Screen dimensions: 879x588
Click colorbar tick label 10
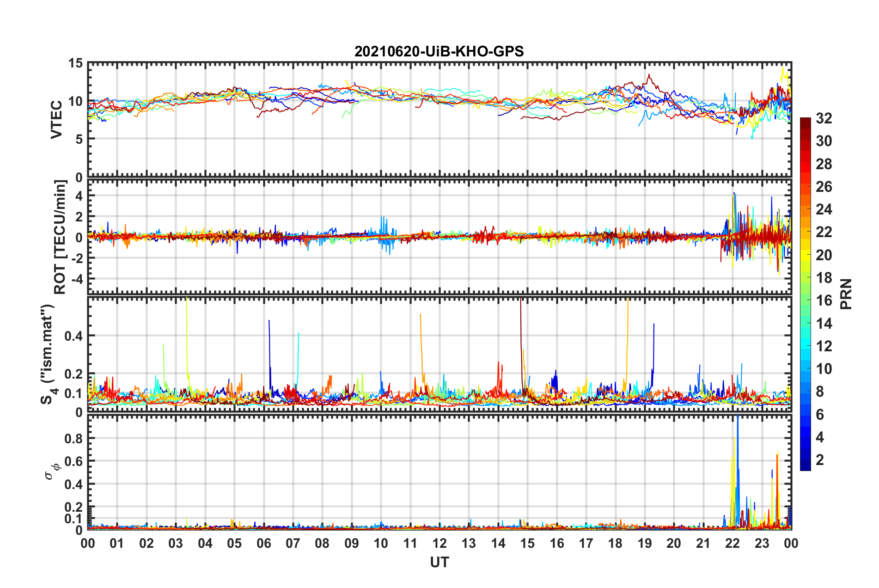824,369
